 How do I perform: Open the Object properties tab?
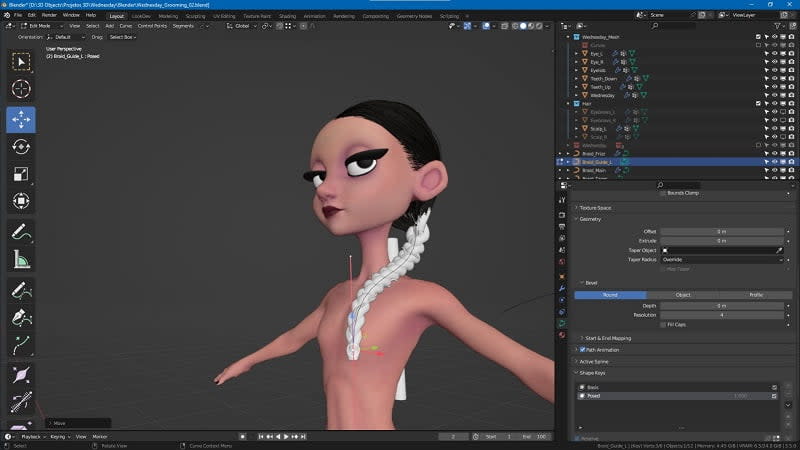(x=562, y=277)
